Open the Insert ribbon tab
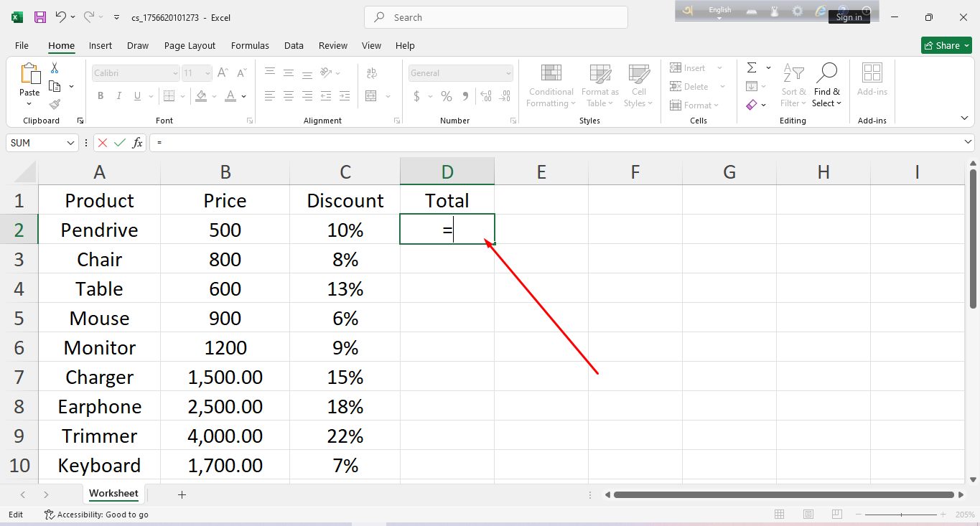 pyautogui.click(x=101, y=45)
